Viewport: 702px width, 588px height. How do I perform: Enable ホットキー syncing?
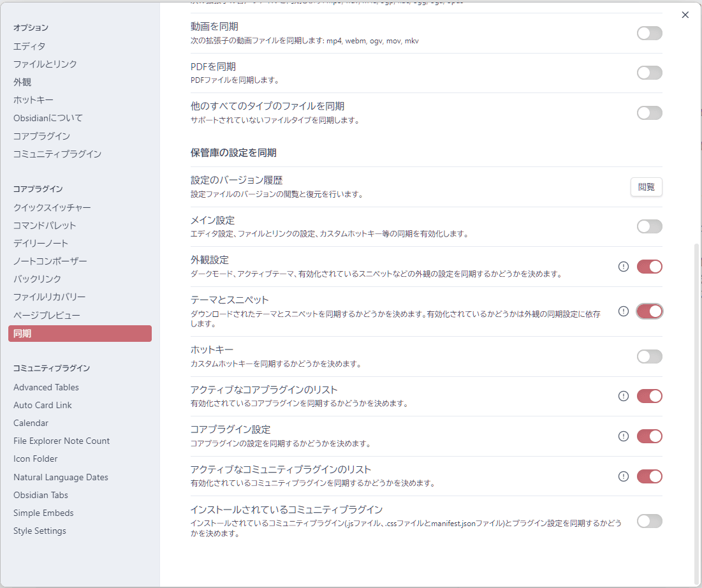[649, 356]
